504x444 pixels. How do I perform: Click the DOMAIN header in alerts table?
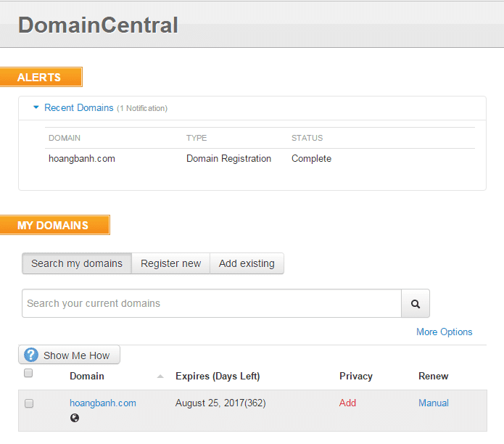pyautogui.click(x=65, y=138)
